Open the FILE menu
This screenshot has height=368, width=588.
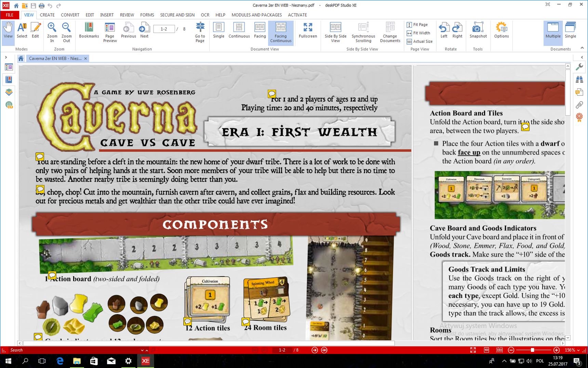tap(10, 15)
